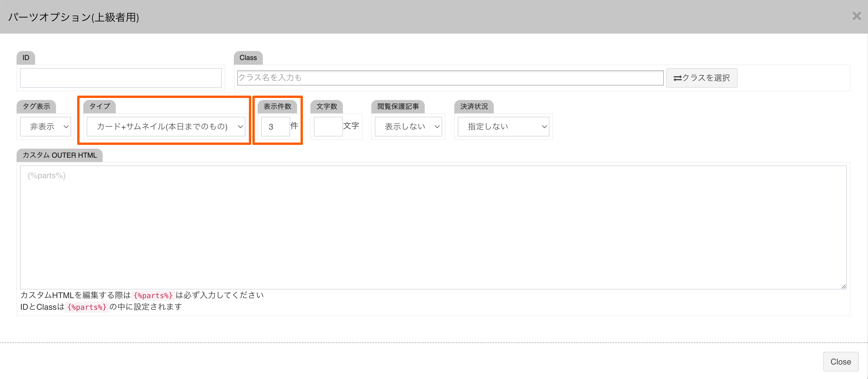Click the 文字数 input field

pyautogui.click(x=328, y=127)
